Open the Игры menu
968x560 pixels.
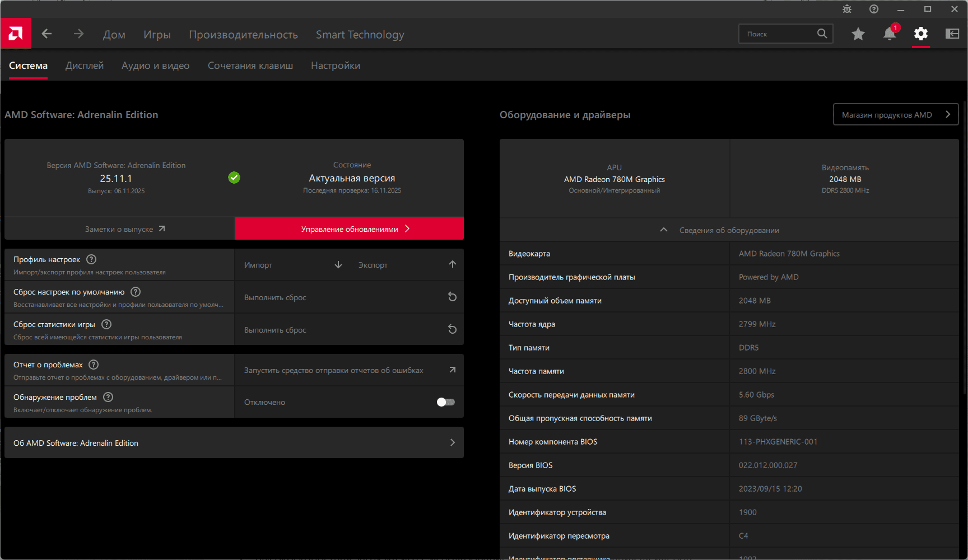[157, 34]
